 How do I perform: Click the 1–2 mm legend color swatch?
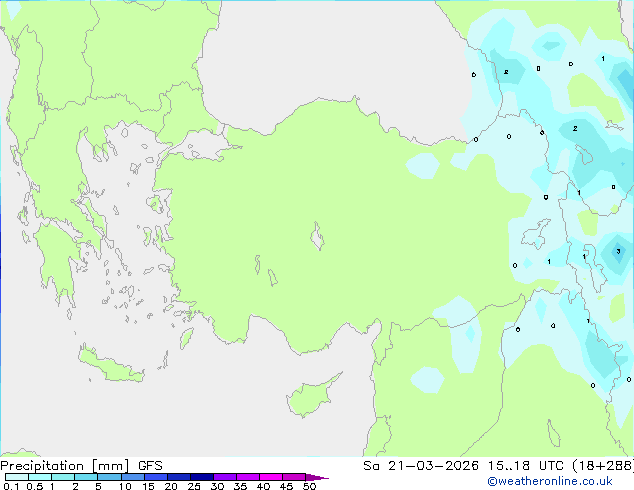pyautogui.click(x=63, y=477)
